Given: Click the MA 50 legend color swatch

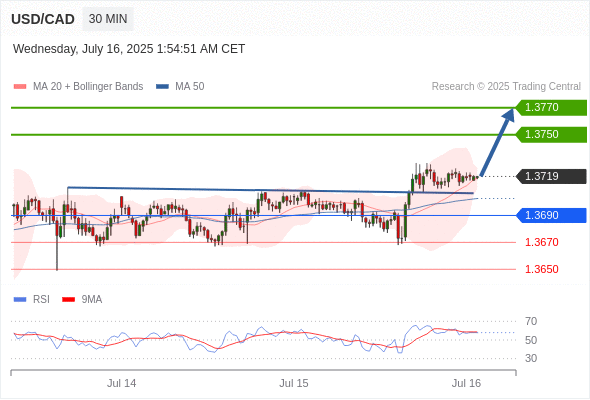Looking at the screenshot, I should pos(162,87).
